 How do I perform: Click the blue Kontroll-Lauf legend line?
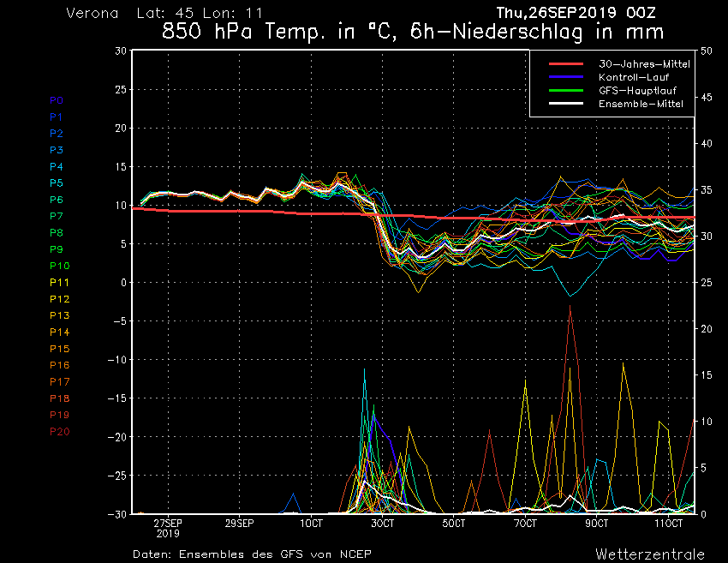[566, 76]
